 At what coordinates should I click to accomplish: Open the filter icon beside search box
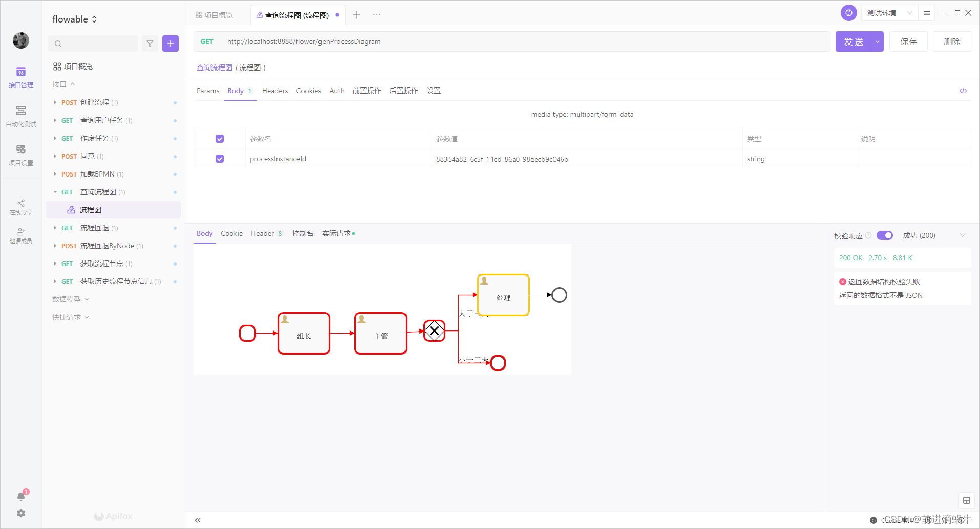[150, 43]
